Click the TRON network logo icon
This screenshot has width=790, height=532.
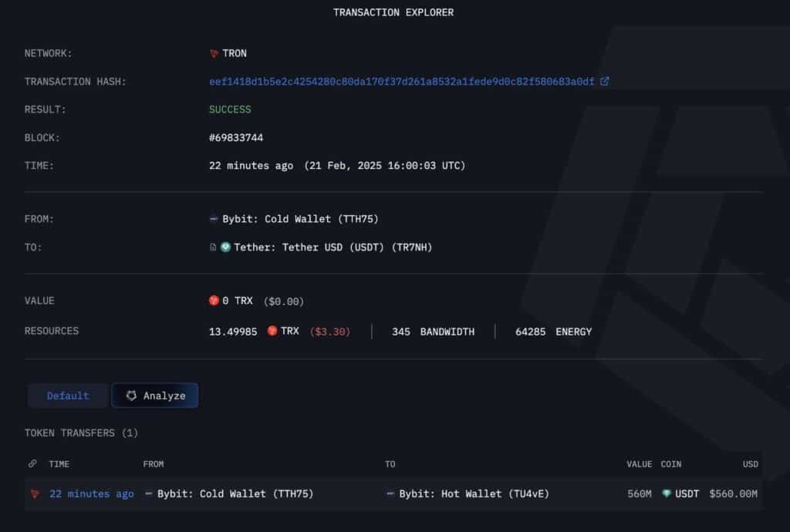[x=214, y=53]
